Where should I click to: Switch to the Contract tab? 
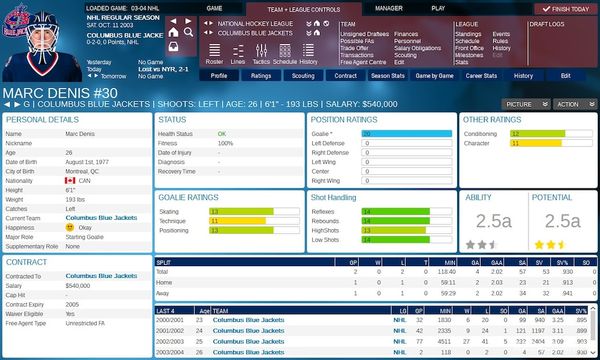tap(346, 76)
